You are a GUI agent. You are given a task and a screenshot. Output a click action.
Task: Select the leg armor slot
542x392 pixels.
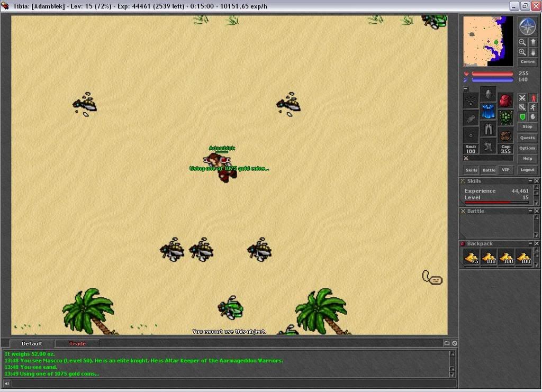pyautogui.click(x=488, y=129)
